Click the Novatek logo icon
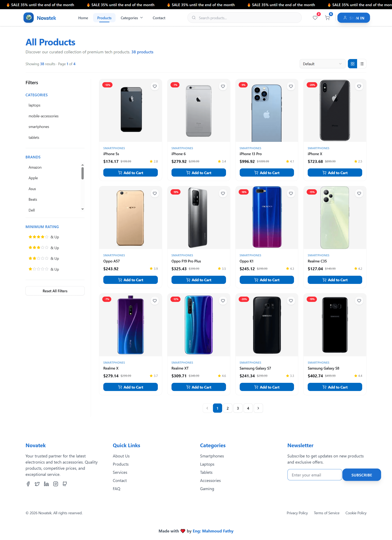Image resolution: width=392 pixels, height=540 pixels. (29, 17)
